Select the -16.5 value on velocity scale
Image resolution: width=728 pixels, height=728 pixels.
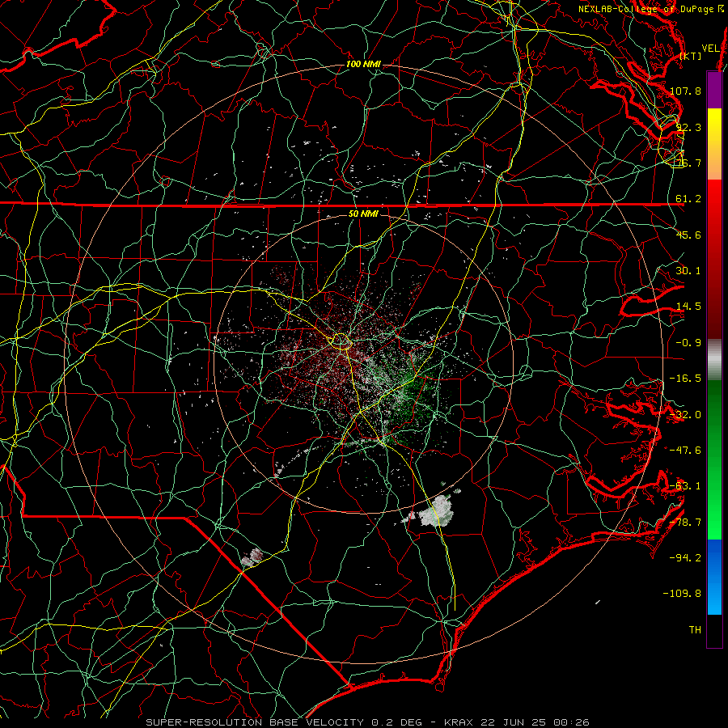(x=686, y=379)
